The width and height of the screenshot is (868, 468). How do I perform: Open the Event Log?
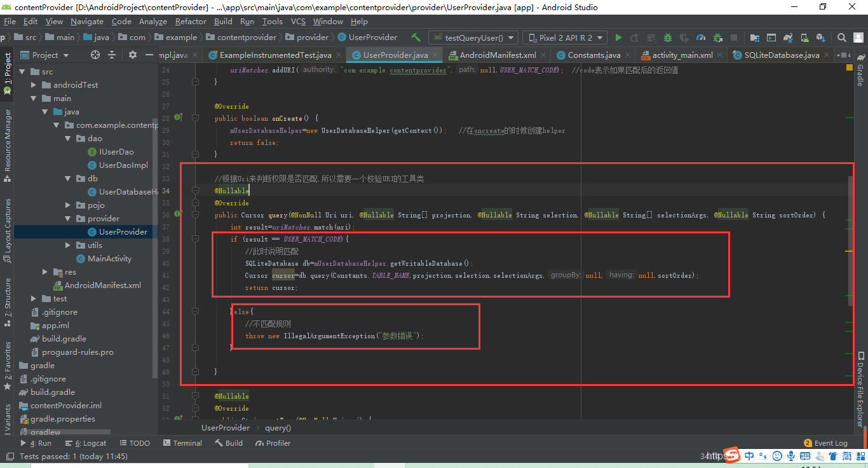825,443
